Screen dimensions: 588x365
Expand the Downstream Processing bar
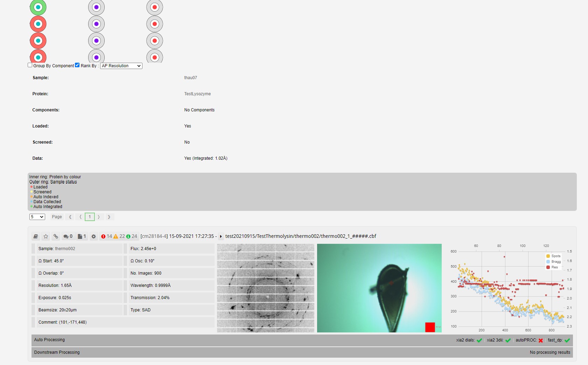(57, 352)
